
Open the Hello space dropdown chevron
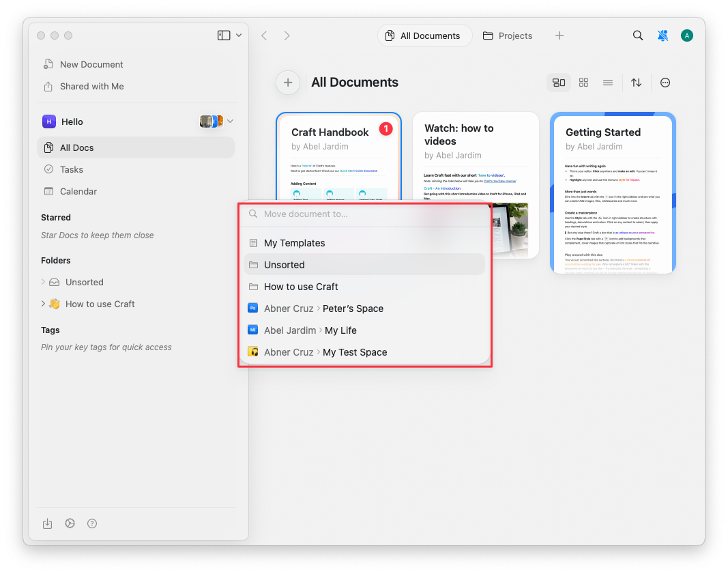point(230,121)
